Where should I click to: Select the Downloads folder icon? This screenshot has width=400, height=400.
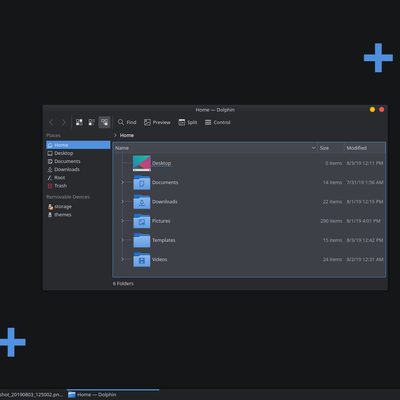pyautogui.click(x=142, y=202)
